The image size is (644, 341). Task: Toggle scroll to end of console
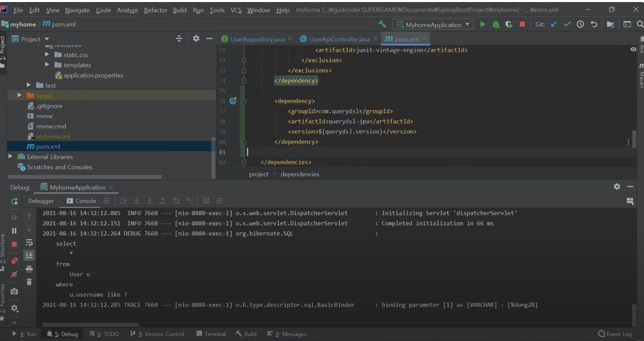point(29,255)
